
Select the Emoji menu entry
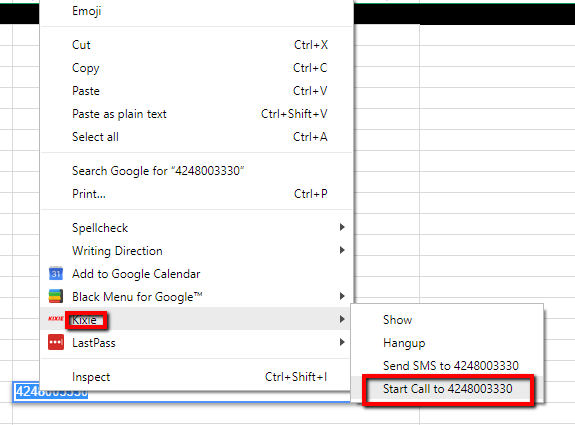point(196,11)
